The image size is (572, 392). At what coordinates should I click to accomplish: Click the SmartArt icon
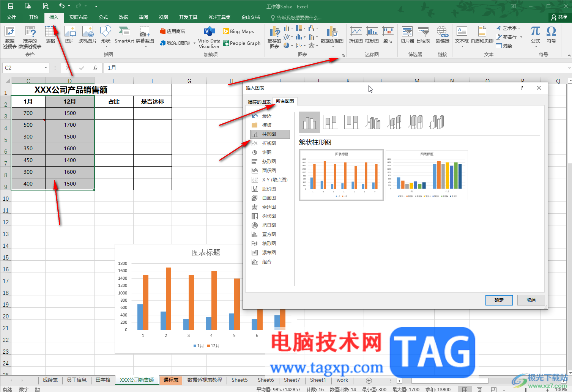coord(124,35)
